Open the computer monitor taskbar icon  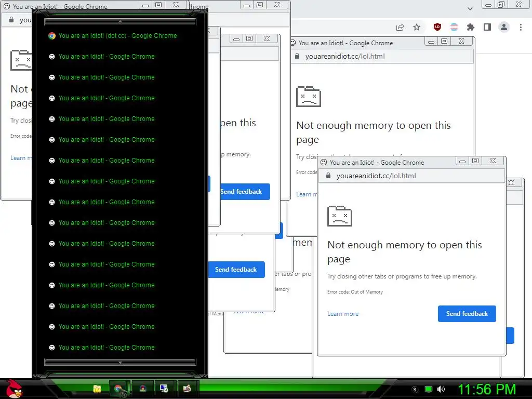(164, 389)
